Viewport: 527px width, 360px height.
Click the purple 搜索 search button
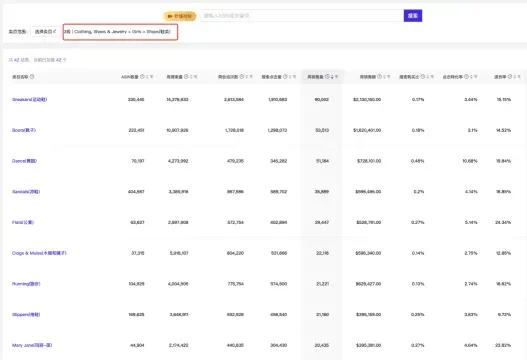(x=413, y=15)
